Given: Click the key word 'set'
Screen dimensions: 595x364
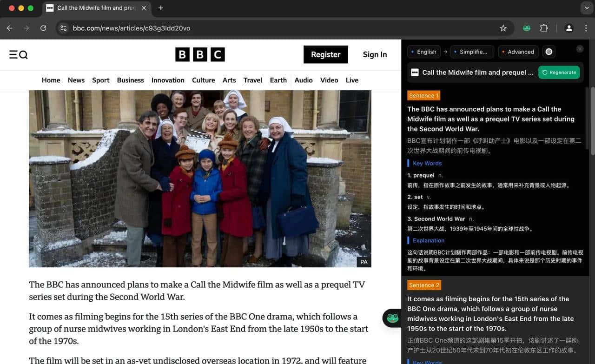Looking at the screenshot, I should click(x=418, y=197).
